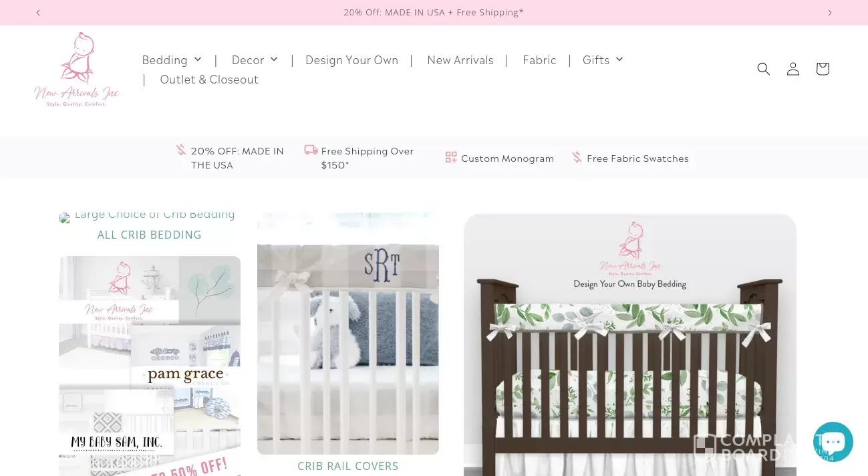The image size is (868, 476).
Task: Click the previous announcement arrow
Action: tap(38, 13)
